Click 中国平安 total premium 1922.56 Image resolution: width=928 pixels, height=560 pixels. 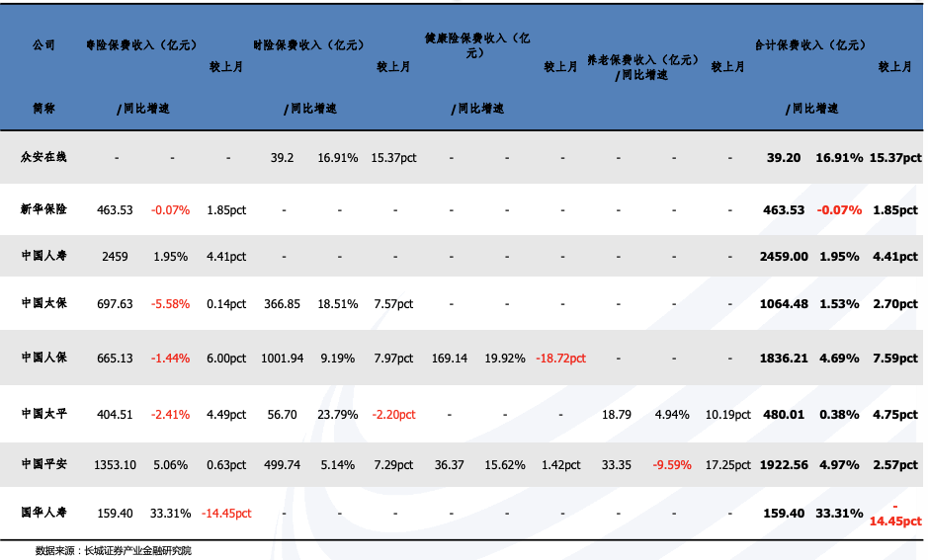tap(784, 465)
